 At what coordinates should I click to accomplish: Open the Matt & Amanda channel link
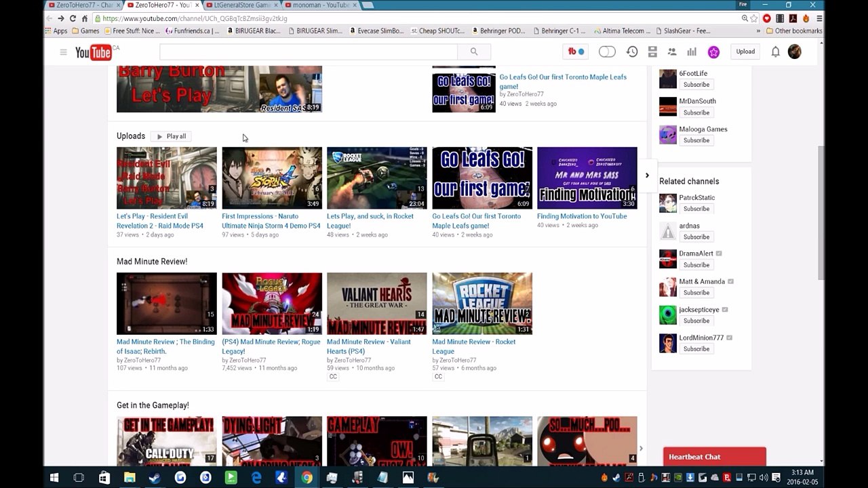click(x=702, y=281)
